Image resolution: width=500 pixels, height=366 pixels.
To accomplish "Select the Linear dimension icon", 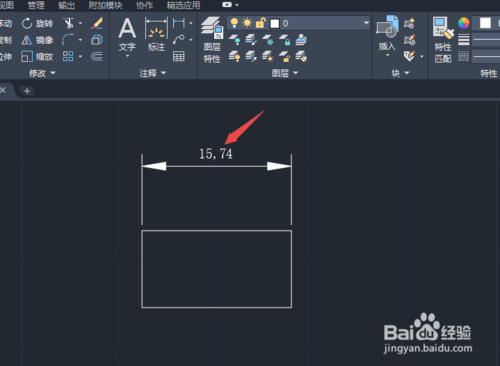I will coord(179,23).
